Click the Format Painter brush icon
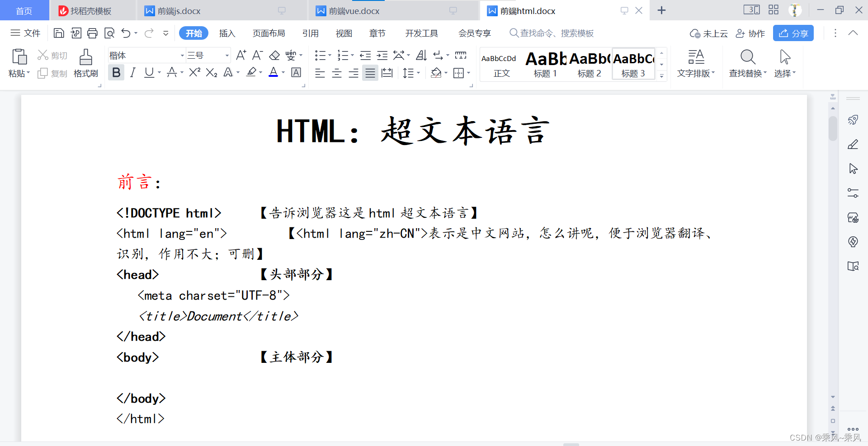Screen dimensions: 868x446 pyautogui.click(x=85, y=57)
